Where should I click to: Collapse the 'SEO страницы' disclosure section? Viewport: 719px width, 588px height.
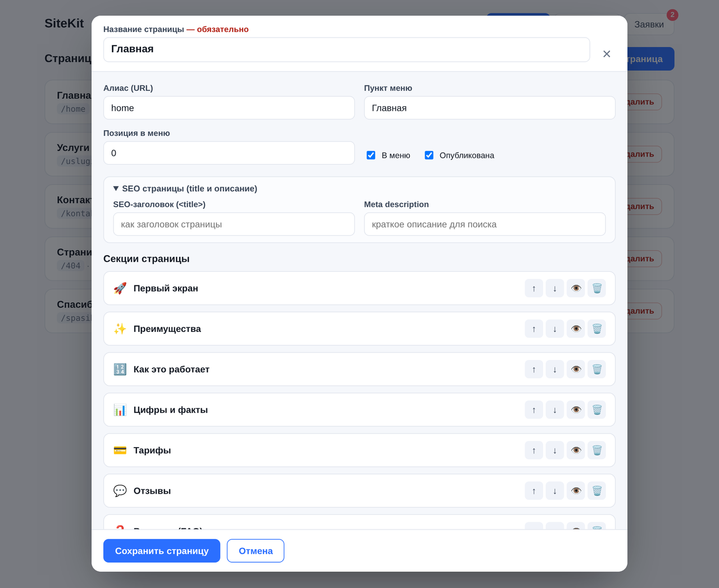click(185, 189)
